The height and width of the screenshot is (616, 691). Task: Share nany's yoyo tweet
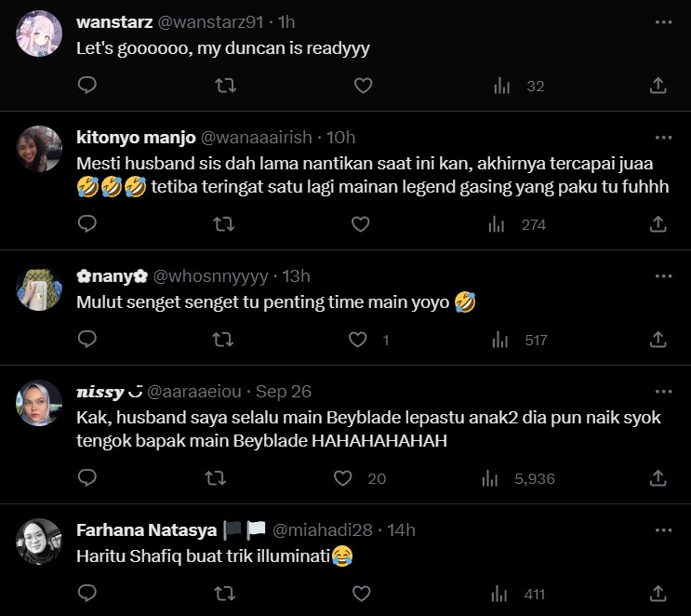coord(658,340)
